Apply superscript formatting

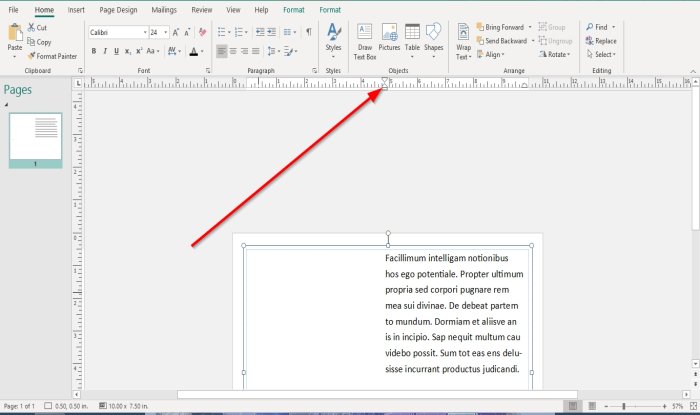click(x=139, y=51)
